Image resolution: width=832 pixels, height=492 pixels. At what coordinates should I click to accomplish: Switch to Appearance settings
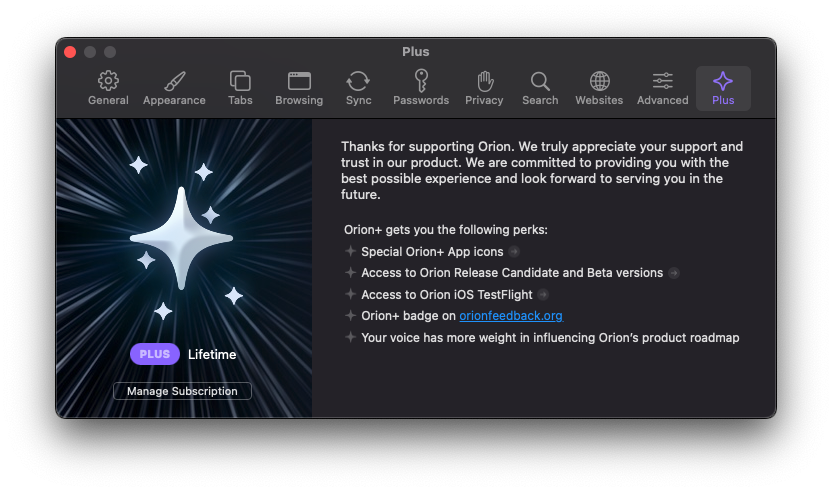(174, 88)
